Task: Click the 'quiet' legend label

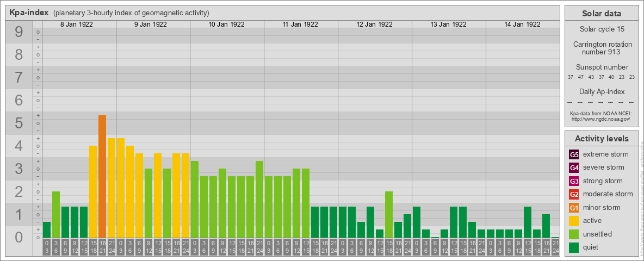Action: tap(591, 247)
